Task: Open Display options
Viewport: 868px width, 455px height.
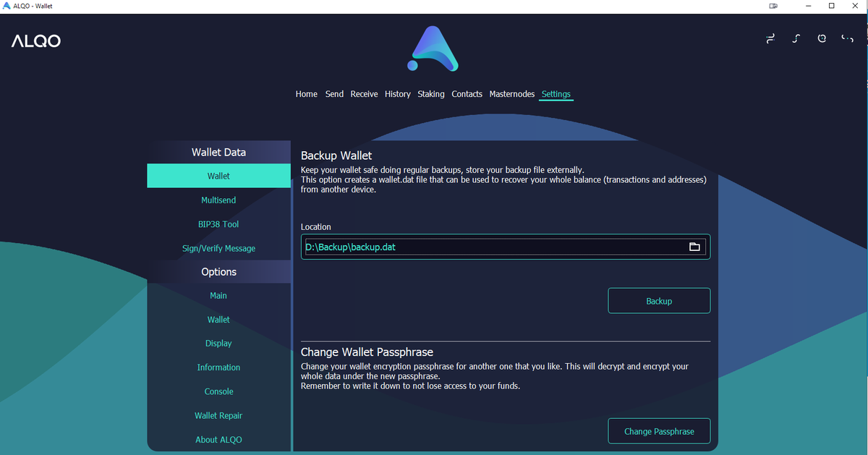Action: click(218, 343)
